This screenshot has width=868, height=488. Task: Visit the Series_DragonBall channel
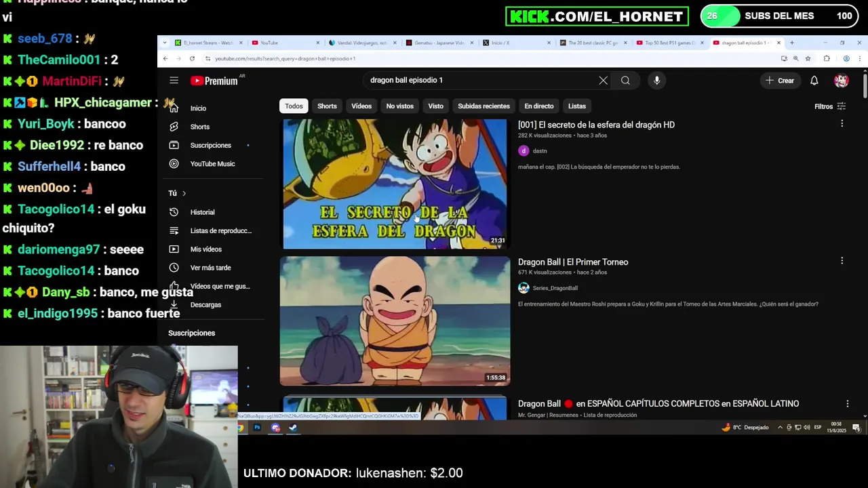555,288
